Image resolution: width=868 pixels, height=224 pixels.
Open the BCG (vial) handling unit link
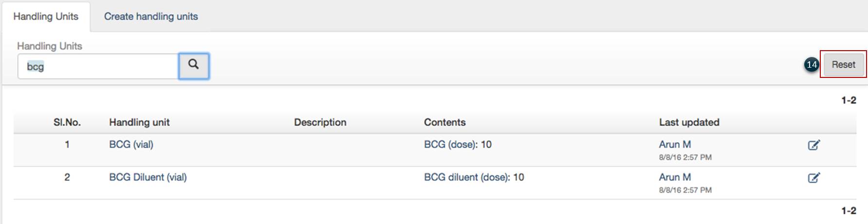coord(131,145)
